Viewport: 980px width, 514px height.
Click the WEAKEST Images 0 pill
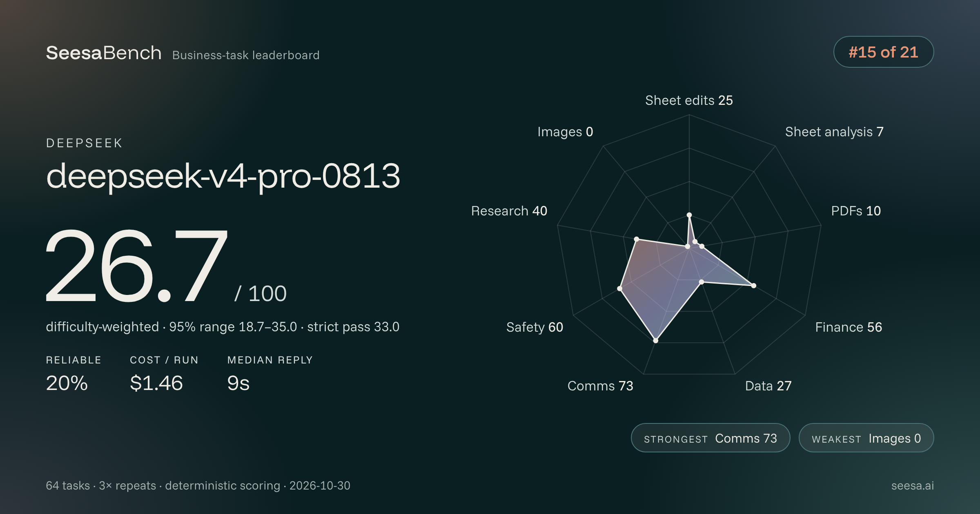click(866, 438)
